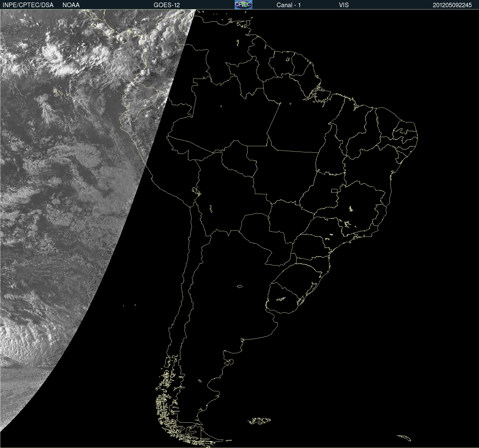Screen dimensions: 479x448
Task: Click the 201205092245 timestamp
Action: [452, 5]
